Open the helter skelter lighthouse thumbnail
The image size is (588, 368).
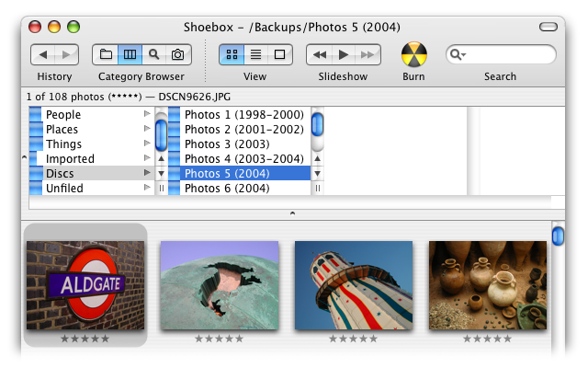[x=353, y=285]
